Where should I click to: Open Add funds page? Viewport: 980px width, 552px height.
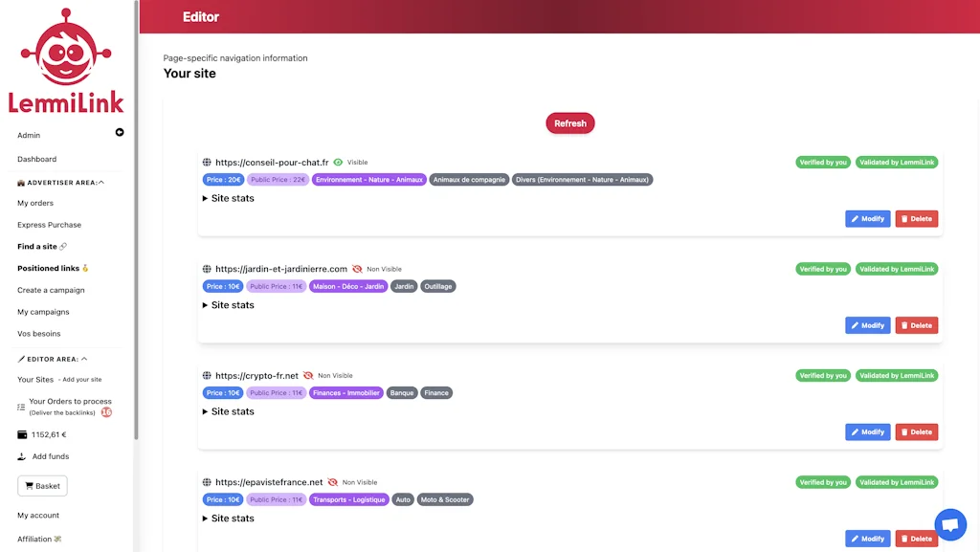point(51,456)
